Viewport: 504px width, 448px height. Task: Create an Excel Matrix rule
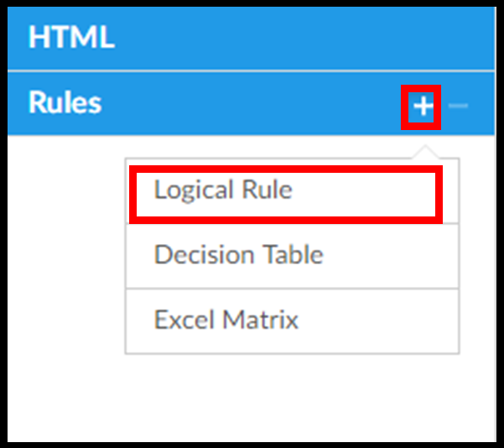(x=226, y=320)
